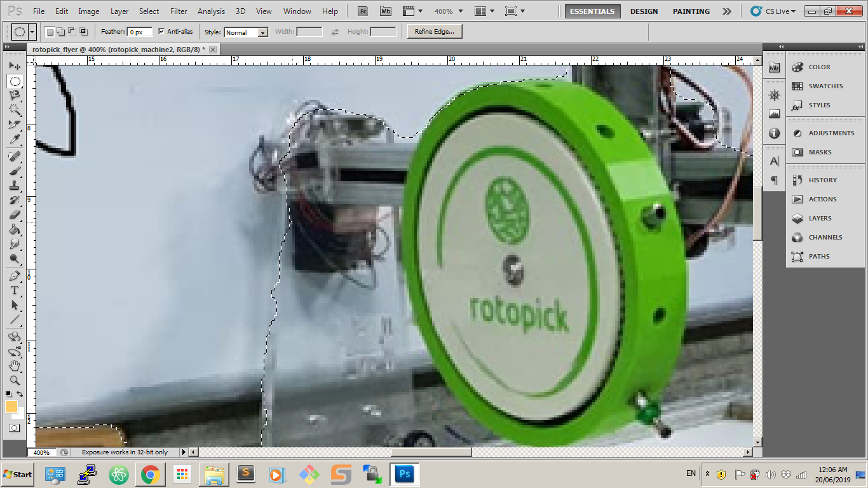Select the Line tool
The image size is (868, 488).
(x=15, y=320)
